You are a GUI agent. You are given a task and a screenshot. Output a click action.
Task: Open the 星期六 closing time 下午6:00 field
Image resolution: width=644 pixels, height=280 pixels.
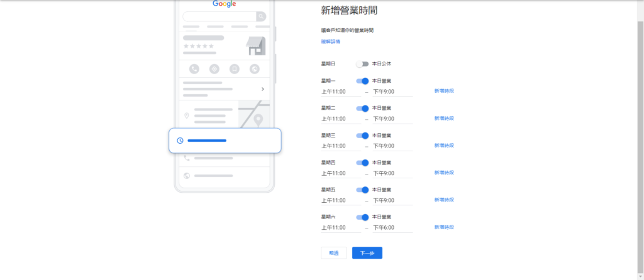point(392,228)
